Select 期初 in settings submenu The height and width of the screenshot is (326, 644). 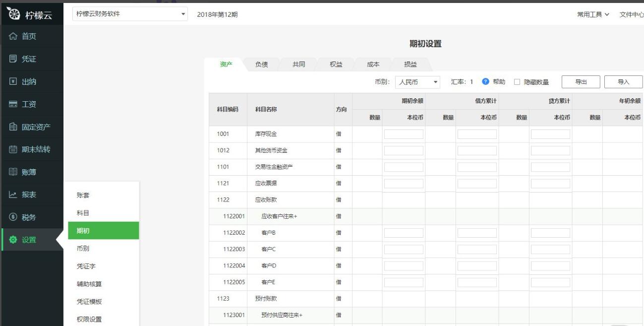[104, 231]
